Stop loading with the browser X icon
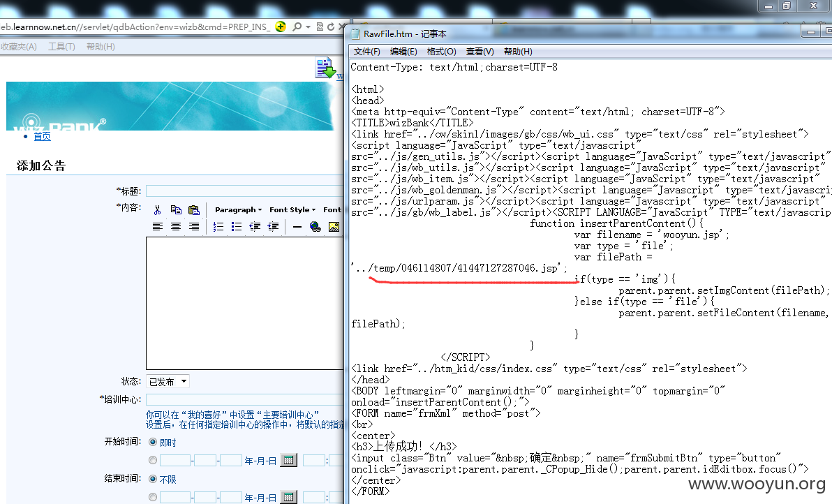The height and width of the screenshot is (504, 832). click(342, 27)
